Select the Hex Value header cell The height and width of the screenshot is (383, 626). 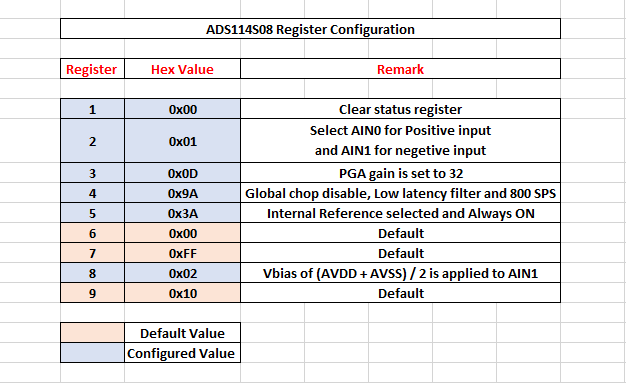pos(182,69)
